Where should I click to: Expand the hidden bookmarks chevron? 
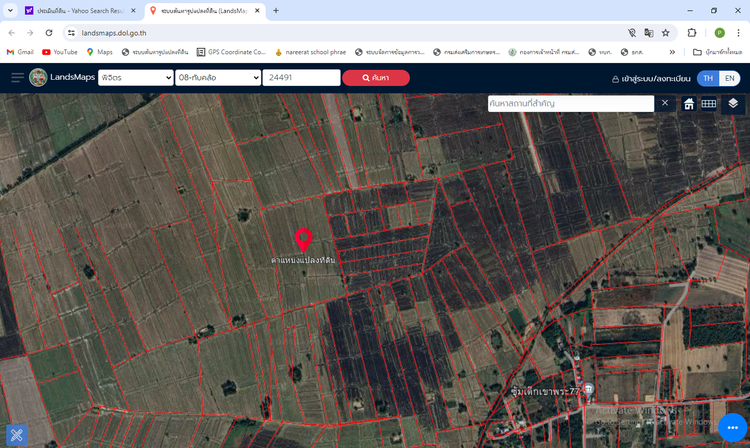[673, 52]
